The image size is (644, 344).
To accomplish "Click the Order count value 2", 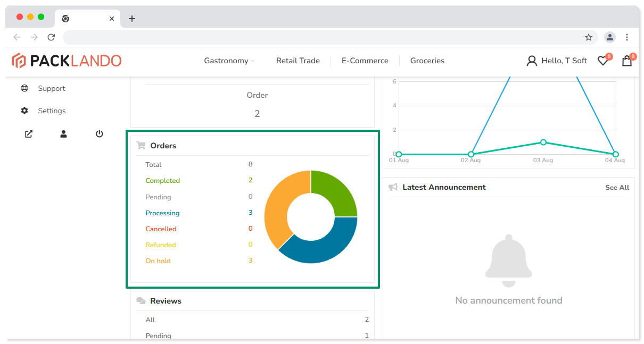I will coord(257,114).
